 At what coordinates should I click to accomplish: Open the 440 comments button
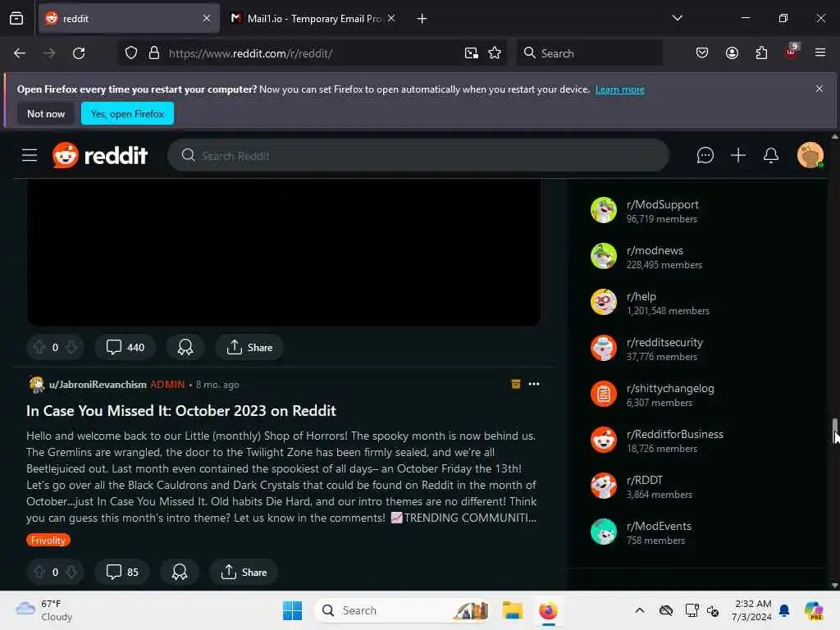click(x=125, y=347)
